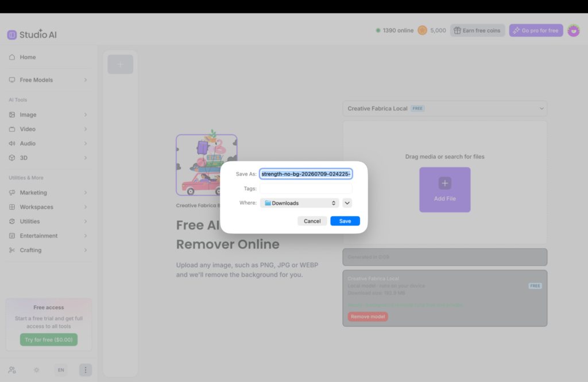Click the Go pro for free button

pyautogui.click(x=536, y=30)
